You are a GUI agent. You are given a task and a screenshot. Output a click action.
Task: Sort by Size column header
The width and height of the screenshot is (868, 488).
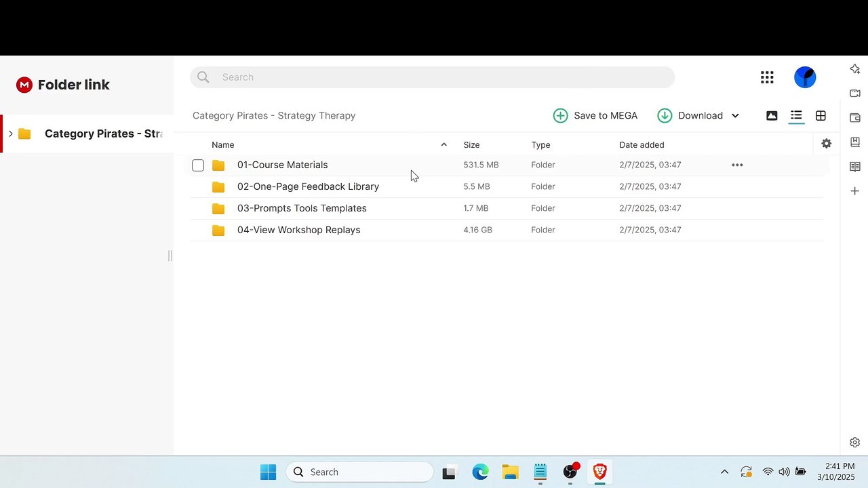click(x=471, y=144)
